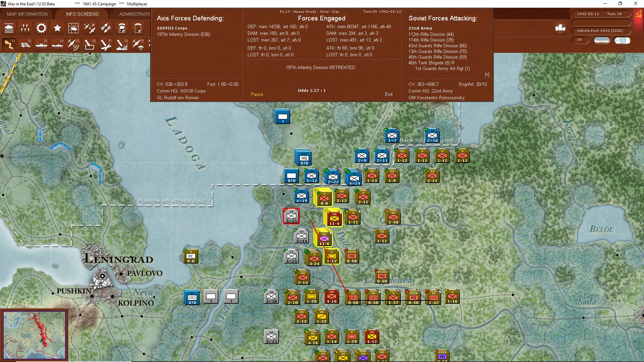Screen dimensions: 644x362
Task: Open the weather map grid icon
Action: coord(73,28)
